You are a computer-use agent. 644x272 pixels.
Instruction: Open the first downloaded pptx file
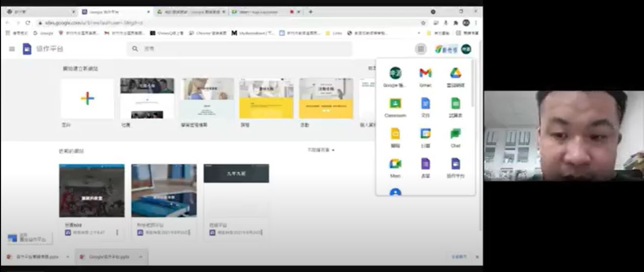(33, 257)
